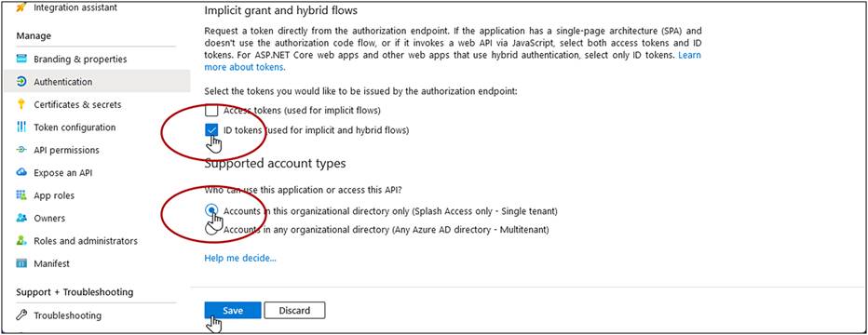This screenshot has width=868, height=335.
Task: Click the Supported account types heading
Action: [275, 163]
